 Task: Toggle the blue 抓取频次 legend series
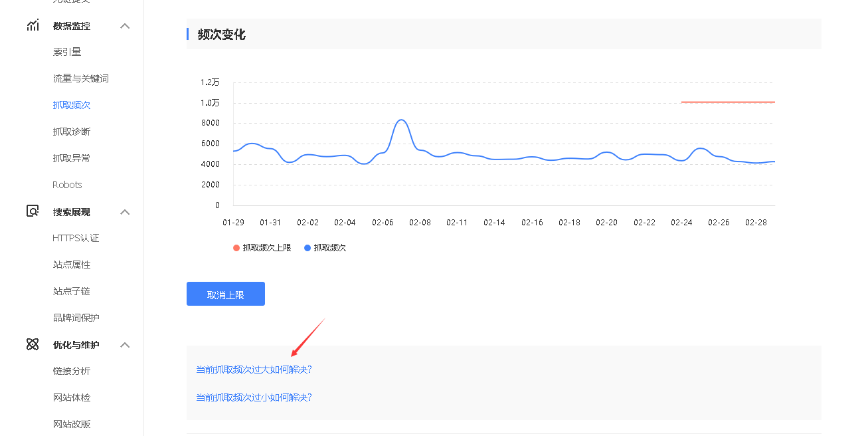[325, 248]
